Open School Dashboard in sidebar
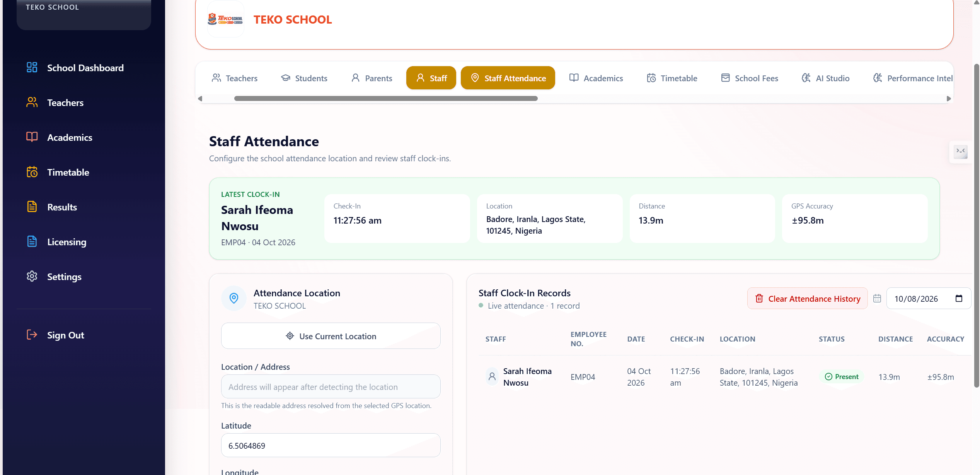Image resolution: width=980 pixels, height=475 pixels. point(75,68)
